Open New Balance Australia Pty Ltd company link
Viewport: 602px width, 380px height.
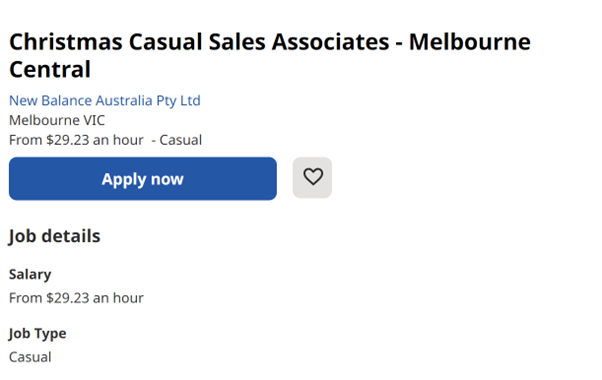point(105,101)
